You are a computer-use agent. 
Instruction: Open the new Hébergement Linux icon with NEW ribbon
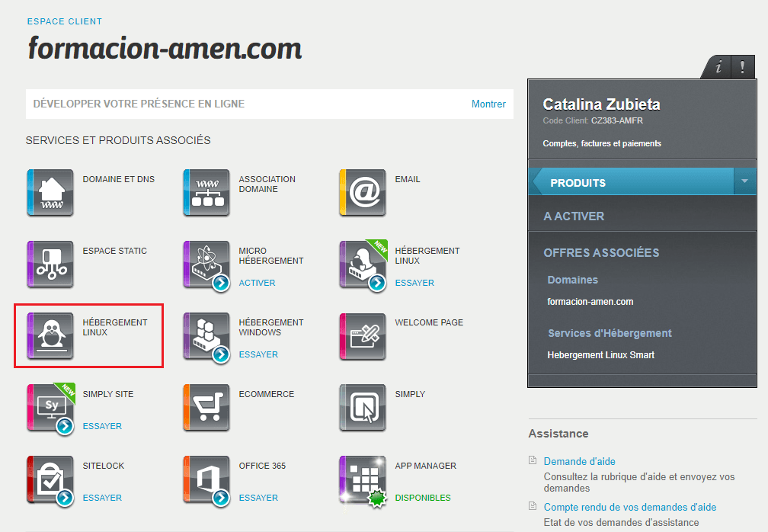(363, 264)
